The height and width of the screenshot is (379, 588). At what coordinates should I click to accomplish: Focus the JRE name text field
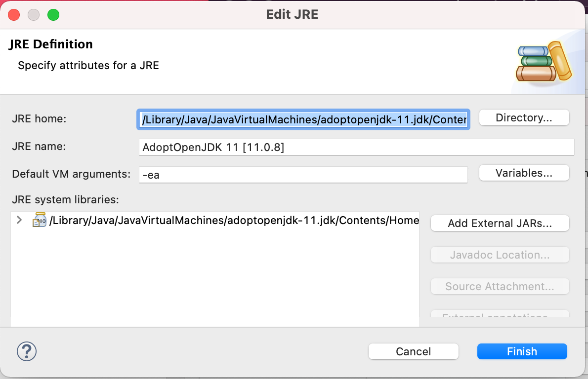356,147
